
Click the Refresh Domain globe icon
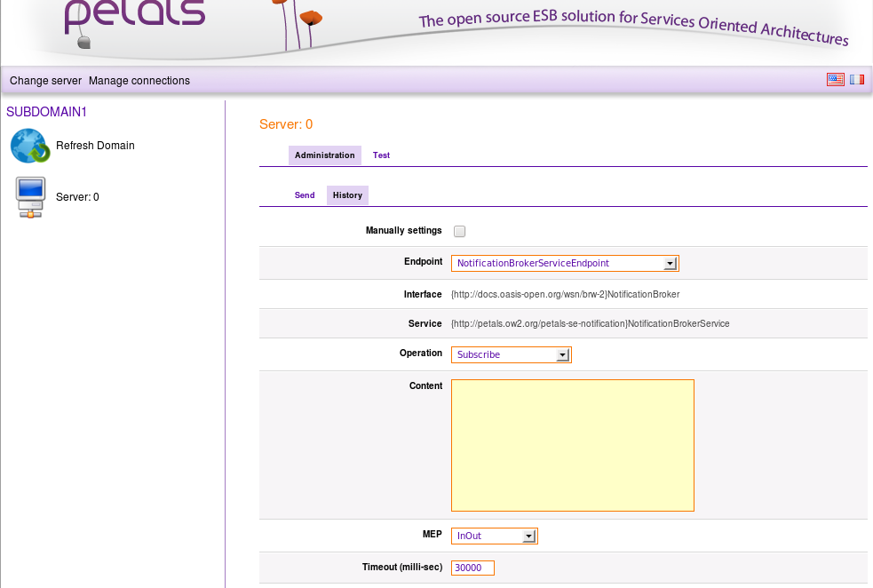tap(30, 146)
